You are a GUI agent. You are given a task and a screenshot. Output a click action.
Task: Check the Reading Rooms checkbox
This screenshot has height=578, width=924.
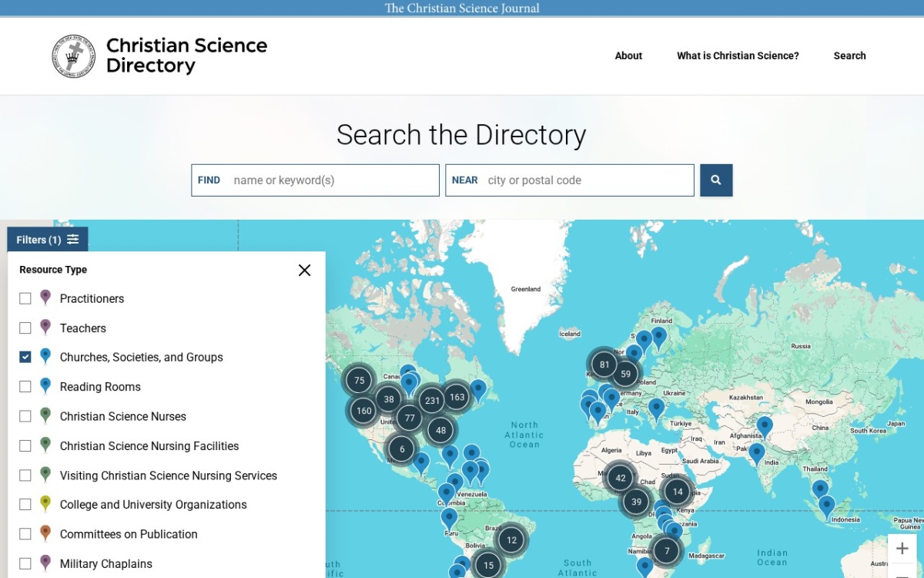(x=25, y=386)
